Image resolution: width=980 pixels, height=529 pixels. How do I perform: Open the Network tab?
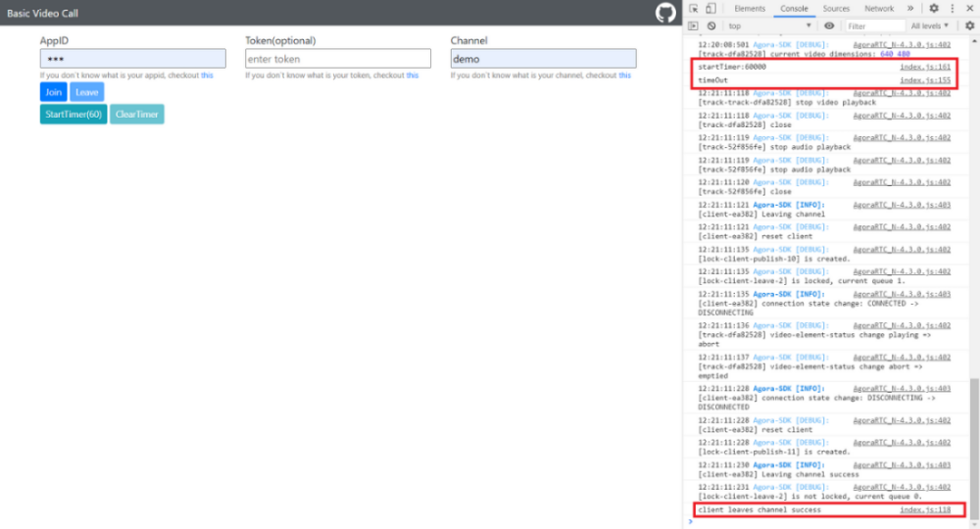click(879, 8)
